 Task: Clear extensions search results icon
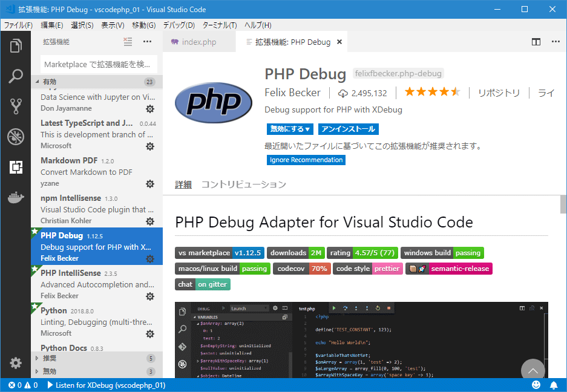click(x=128, y=42)
